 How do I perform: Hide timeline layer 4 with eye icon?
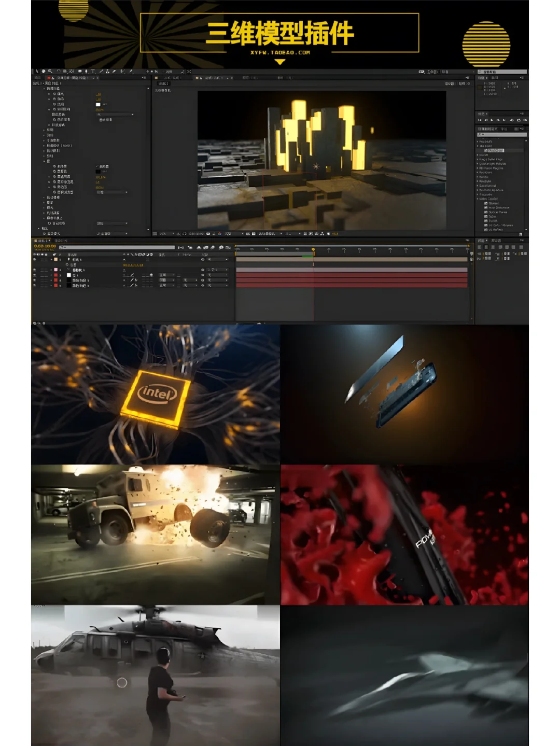pos(35,280)
